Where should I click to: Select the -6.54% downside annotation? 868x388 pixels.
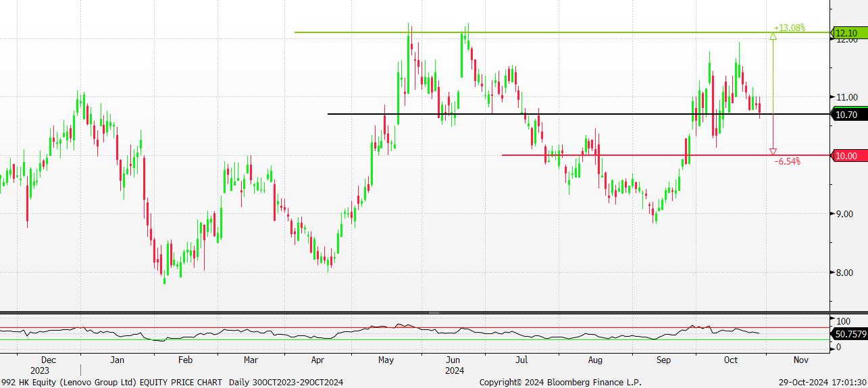[x=788, y=161]
